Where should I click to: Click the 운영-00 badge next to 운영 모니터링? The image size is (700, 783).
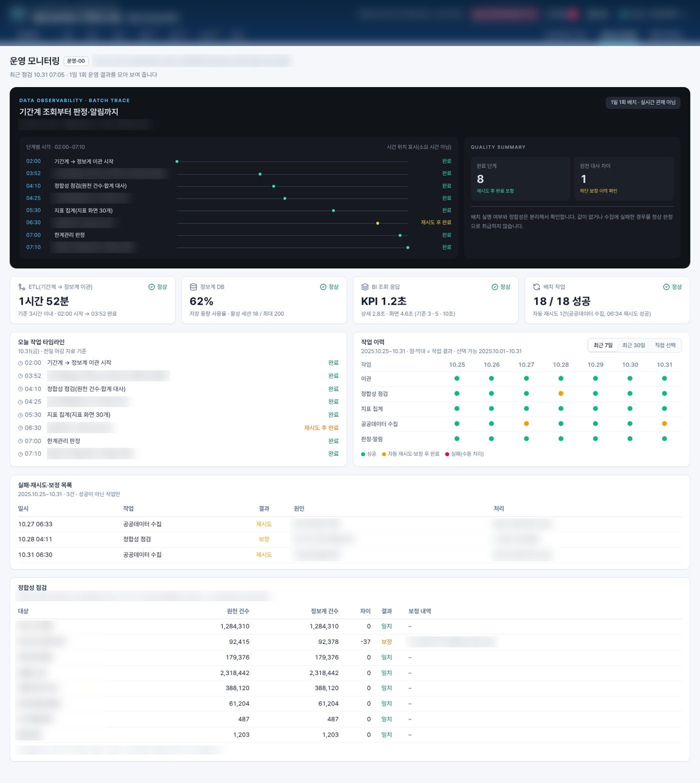(76, 61)
